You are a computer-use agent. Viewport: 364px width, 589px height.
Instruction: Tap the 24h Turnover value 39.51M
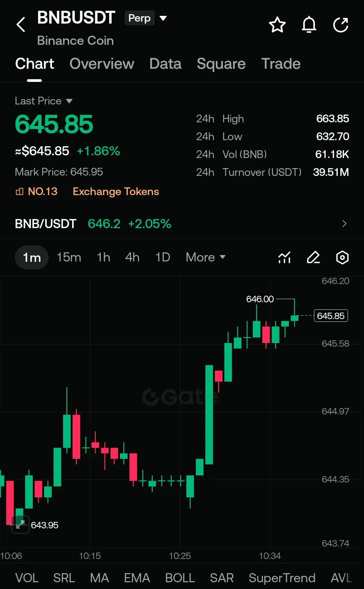331,172
